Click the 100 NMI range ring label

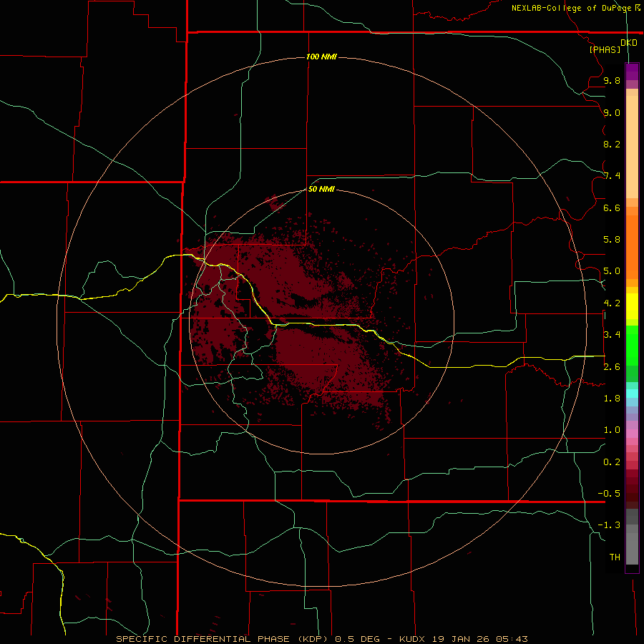click(321, 57)
